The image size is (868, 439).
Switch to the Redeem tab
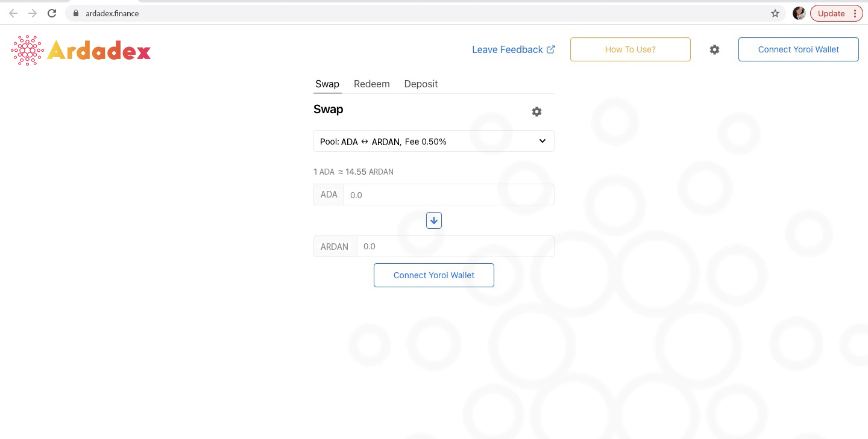(x=372, y=84)
